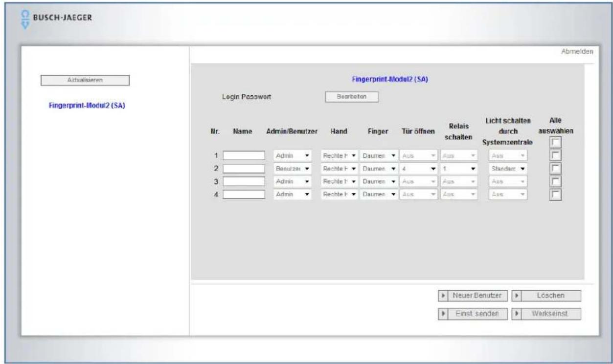Open Finger dropdown in row 1
The image size is (613, 364).
(379, 155)
